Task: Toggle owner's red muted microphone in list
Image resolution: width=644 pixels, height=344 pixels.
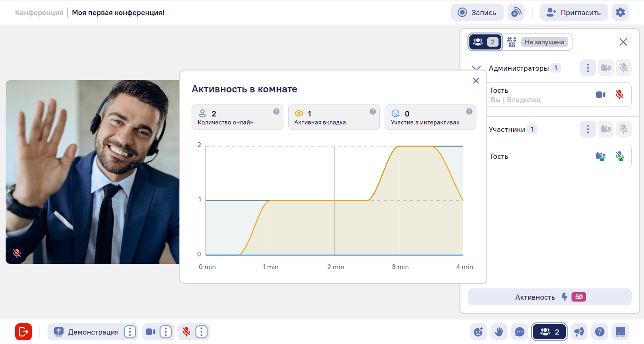Action: coord(620,95)
